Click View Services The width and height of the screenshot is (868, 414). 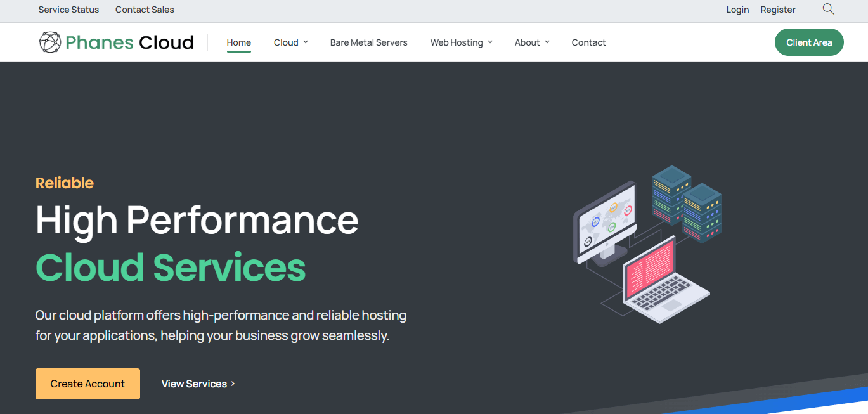[x=194, y=384]
